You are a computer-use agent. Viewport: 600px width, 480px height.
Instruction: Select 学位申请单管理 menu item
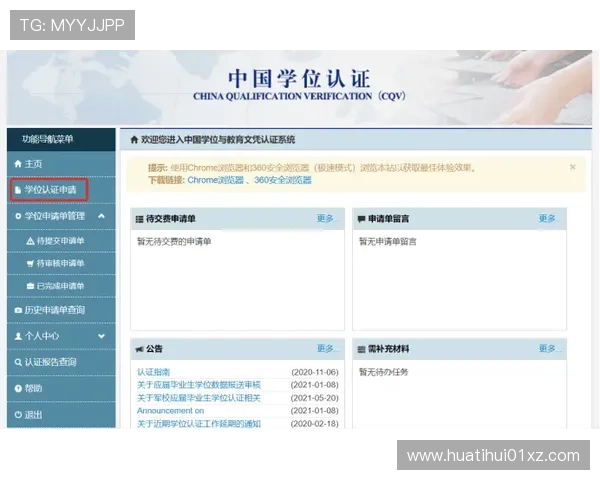click(x=55, y=216)
